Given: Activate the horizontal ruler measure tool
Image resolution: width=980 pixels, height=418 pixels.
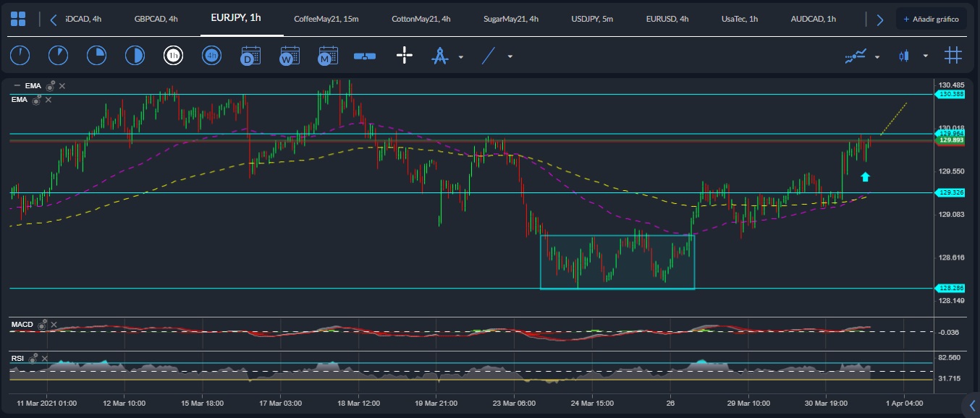Looking at the screenshot, I should [365, 56].
